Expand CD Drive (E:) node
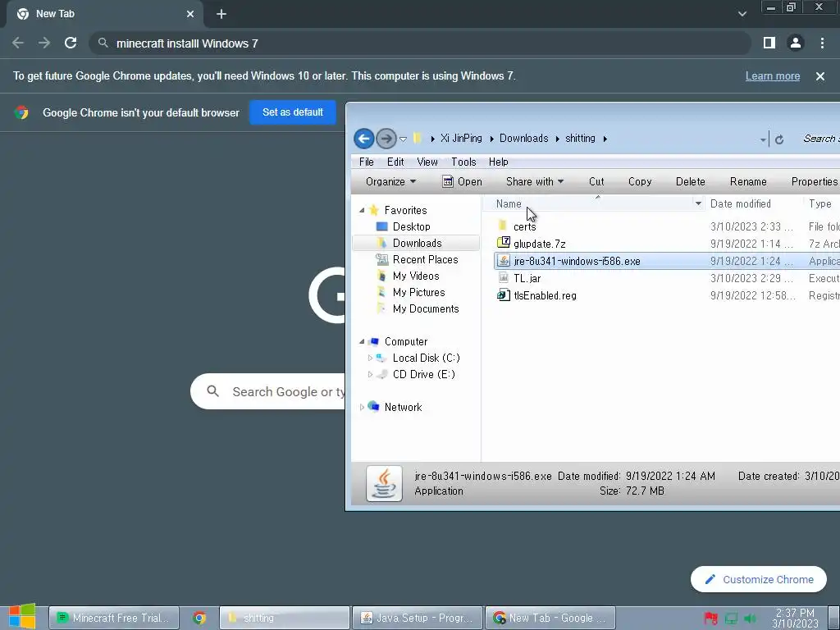The width and height of the screenshot is (840, 630). point(370,374)
